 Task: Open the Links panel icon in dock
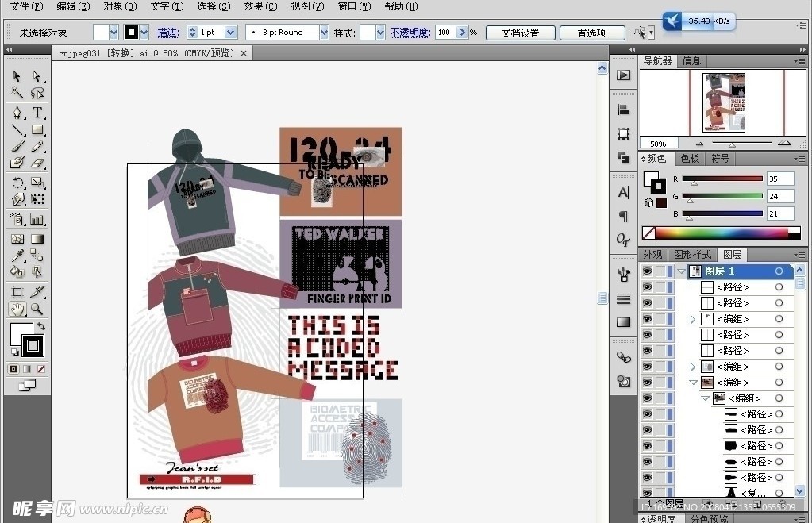[x=624, y=357]
